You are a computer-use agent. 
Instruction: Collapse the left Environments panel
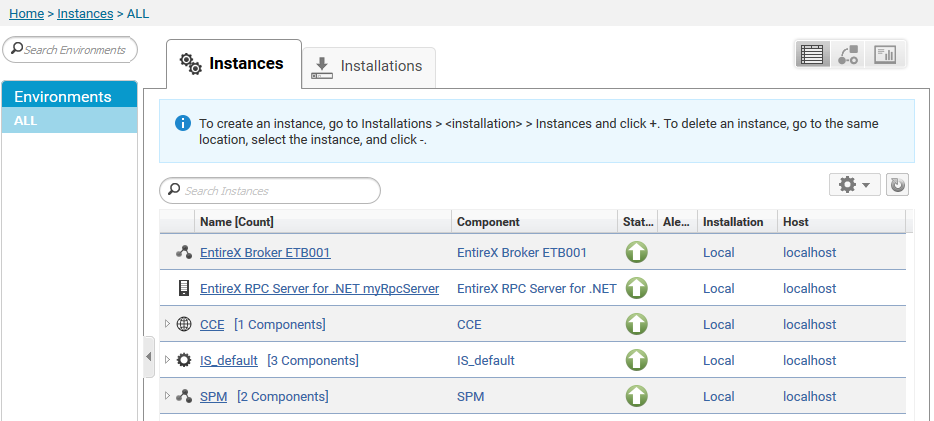coord(149,357)
